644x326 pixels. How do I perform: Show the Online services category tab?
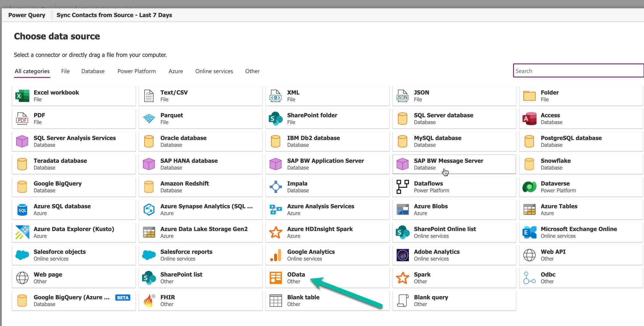point(214,71)
